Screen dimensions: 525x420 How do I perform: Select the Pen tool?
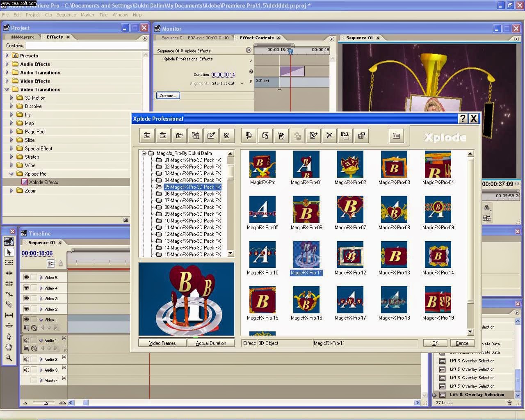coord(9,336)
